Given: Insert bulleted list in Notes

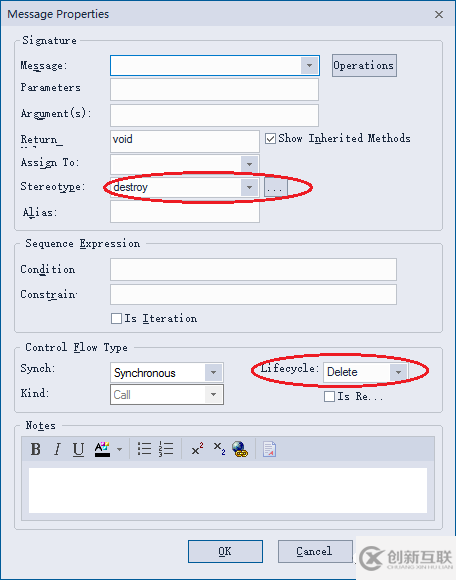Looking at the screenshot, I should pyautogui.click(x=144, y=449).
